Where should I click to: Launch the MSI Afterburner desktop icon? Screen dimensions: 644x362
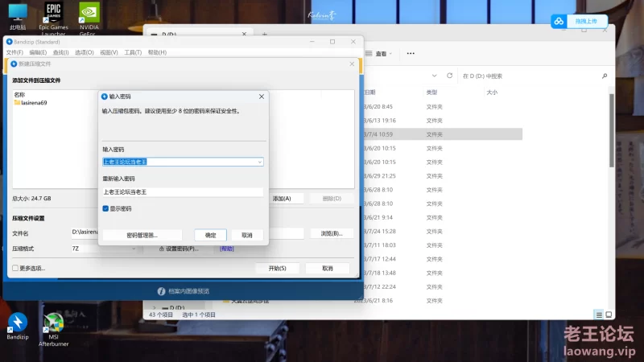(54, 323)
